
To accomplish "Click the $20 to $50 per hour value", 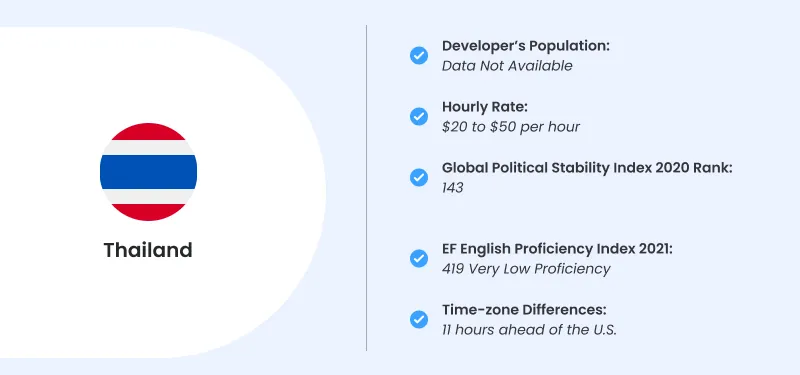I will [511, 127].
